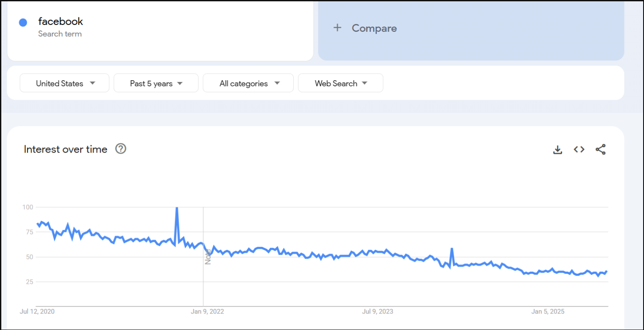Viewport: 644px width, 330px height.
Task: Open the help tooltip next to Interest over time
Action: point(120,149)
